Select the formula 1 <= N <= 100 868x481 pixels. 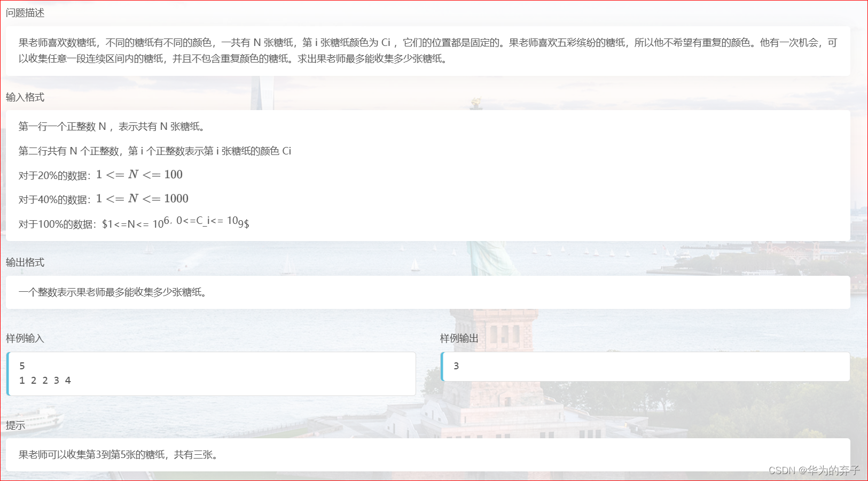pos(140,174)
